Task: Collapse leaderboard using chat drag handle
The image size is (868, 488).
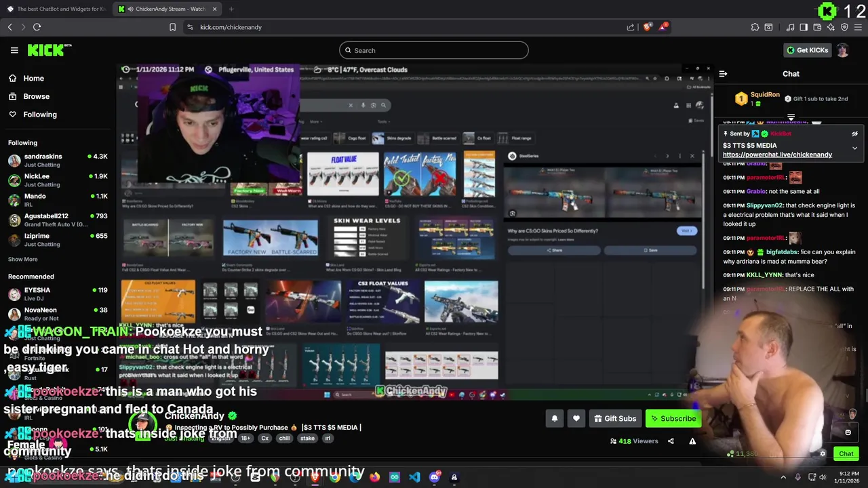Action: pos(791,117)
